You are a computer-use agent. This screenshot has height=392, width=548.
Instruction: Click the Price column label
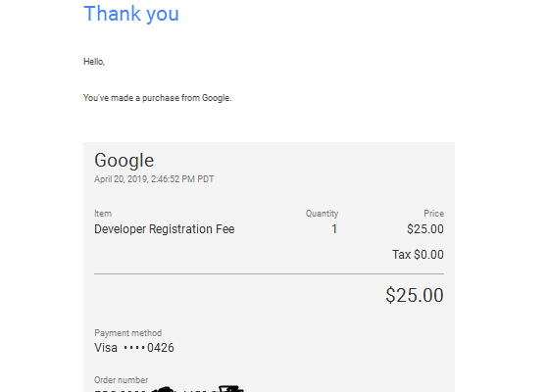[433, 214]
